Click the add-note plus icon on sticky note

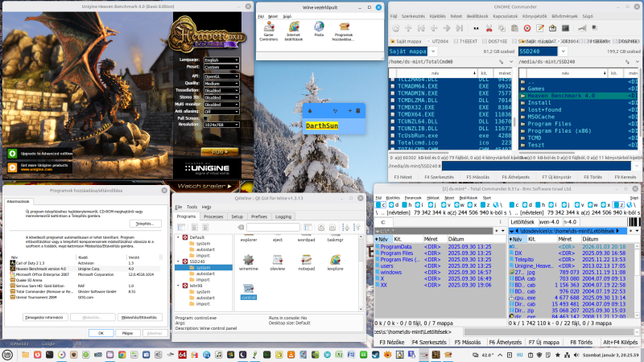(349, 111)
